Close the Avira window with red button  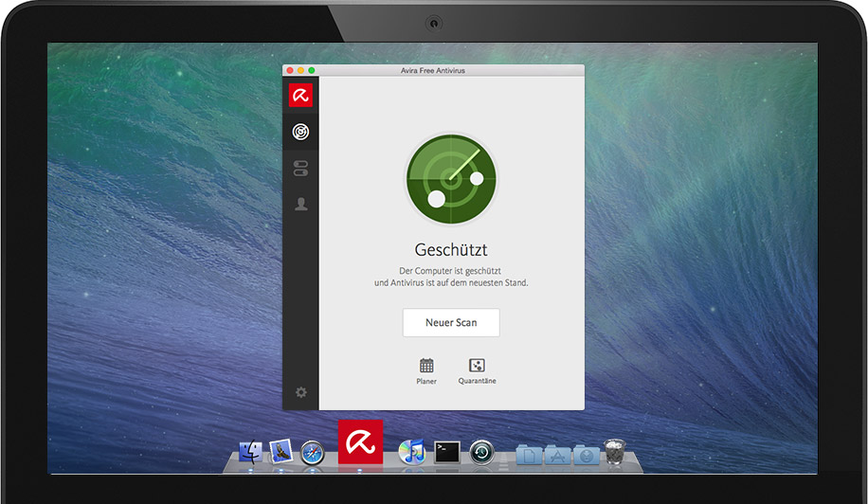point(290,70)
